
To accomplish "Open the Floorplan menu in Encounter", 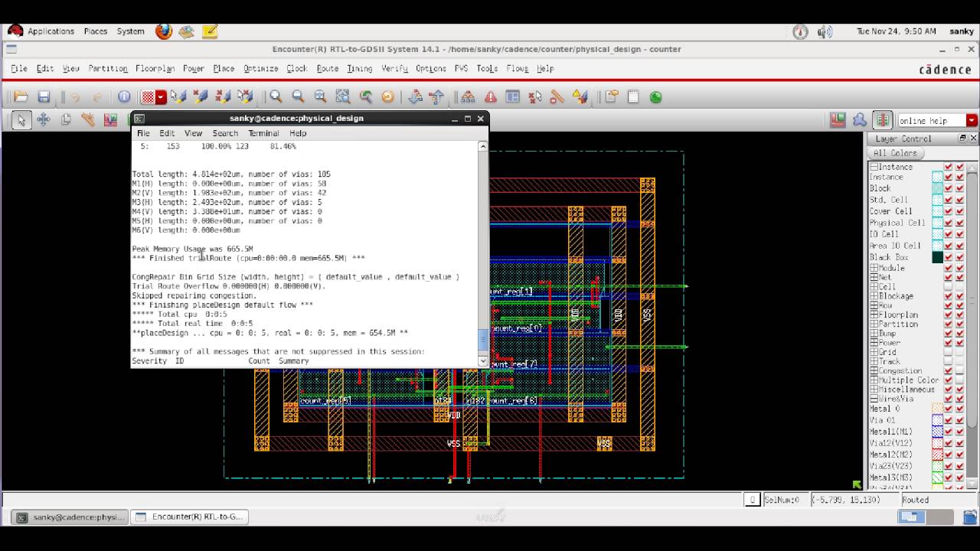I will [155, 68].
